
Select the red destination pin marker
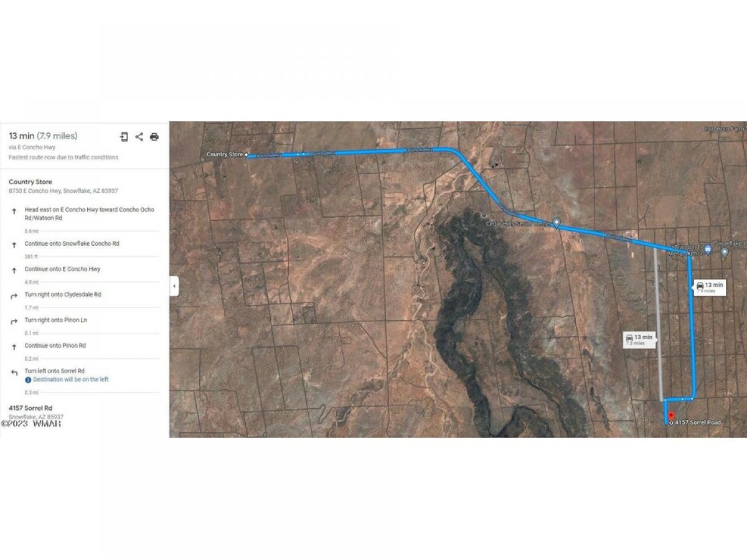670,415
